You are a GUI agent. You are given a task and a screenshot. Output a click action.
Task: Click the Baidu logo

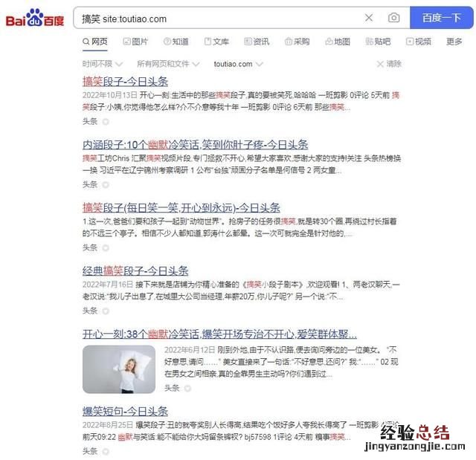(x=35, y=18)
